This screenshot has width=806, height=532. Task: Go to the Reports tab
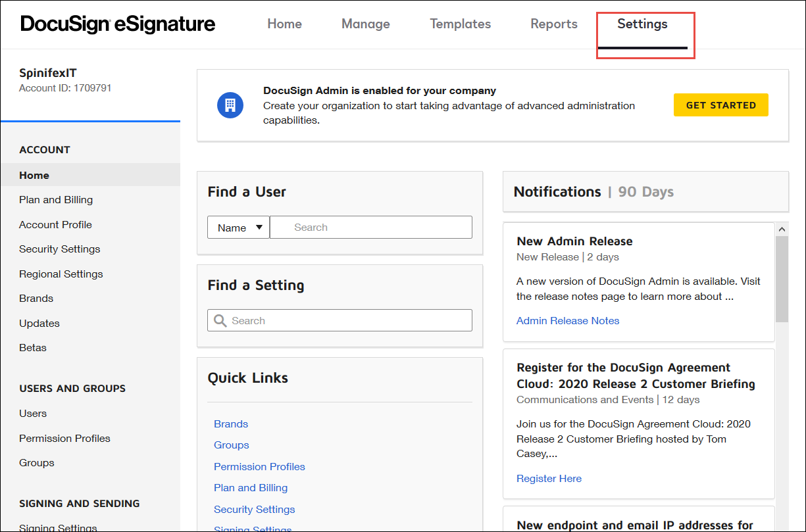pyautogui.click(x=553, y=24)
